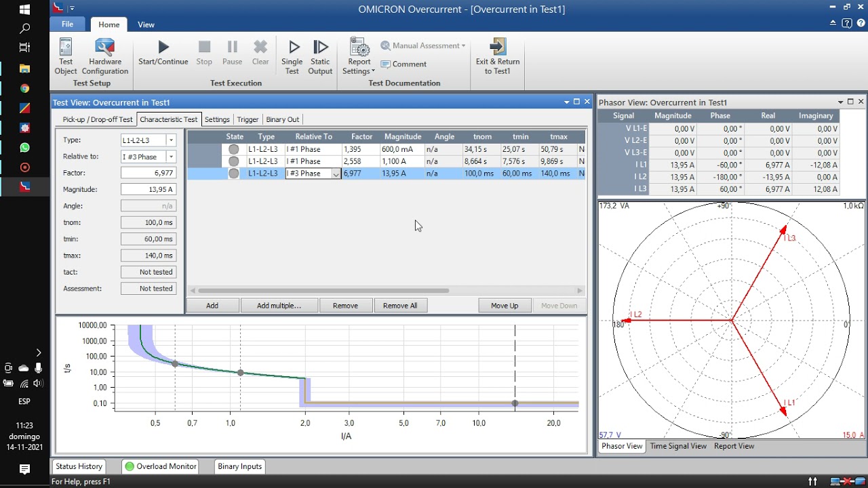This screenshot has width=868, height=488.
Task: Open File Explorer from the taskbar
Action: (24, 68)
